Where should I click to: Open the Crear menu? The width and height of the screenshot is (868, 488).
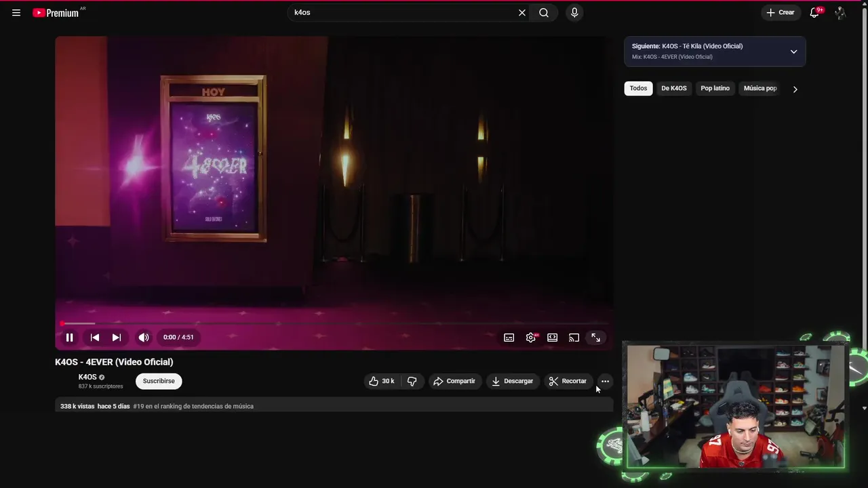[781, 12]
